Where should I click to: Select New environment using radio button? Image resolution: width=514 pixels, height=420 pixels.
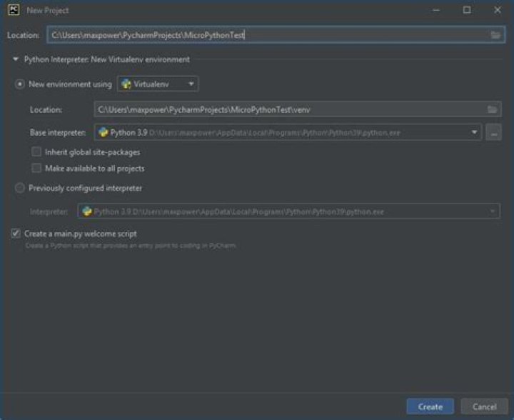tap(20, 84)
